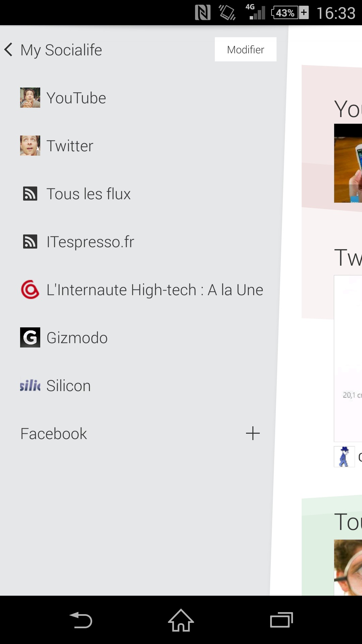Open the YouTube feed entry
This screenshot has height=644, width=362.
click(76, 98)
